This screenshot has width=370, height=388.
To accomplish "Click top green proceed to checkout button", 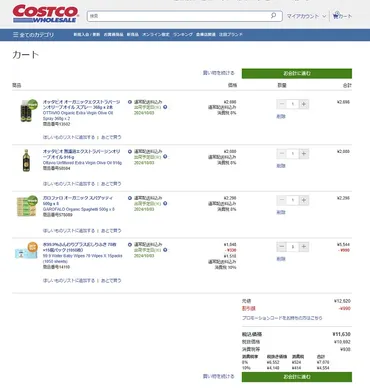I will [297, 73].
